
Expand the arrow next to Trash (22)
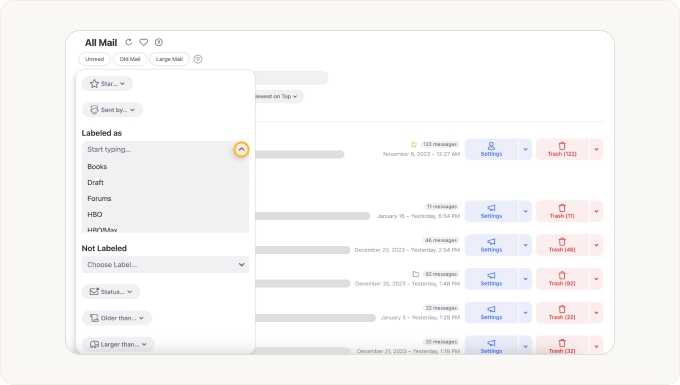[x=596, y=313]
